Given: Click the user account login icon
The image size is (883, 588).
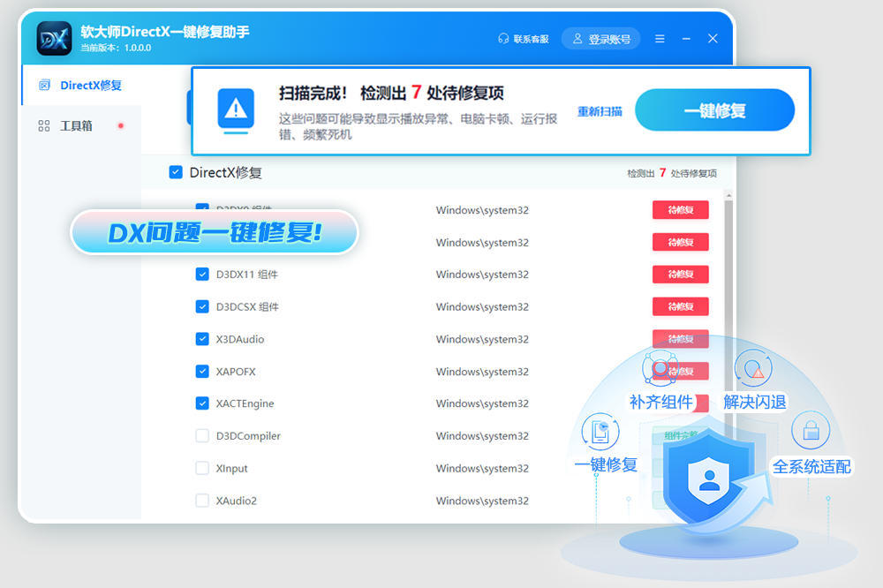Looking at the screenshot, I should 577,38.
